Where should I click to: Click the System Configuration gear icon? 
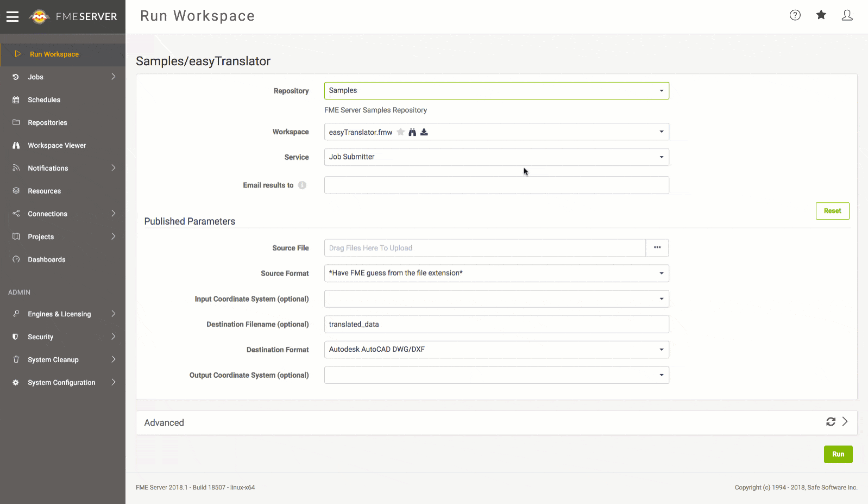click(x=16, y=382)
